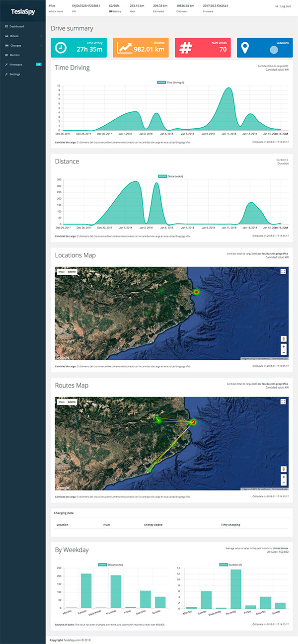Click the 982.01 km Distance value
Screen dimensions: 298x644
[x=149, y=49]
